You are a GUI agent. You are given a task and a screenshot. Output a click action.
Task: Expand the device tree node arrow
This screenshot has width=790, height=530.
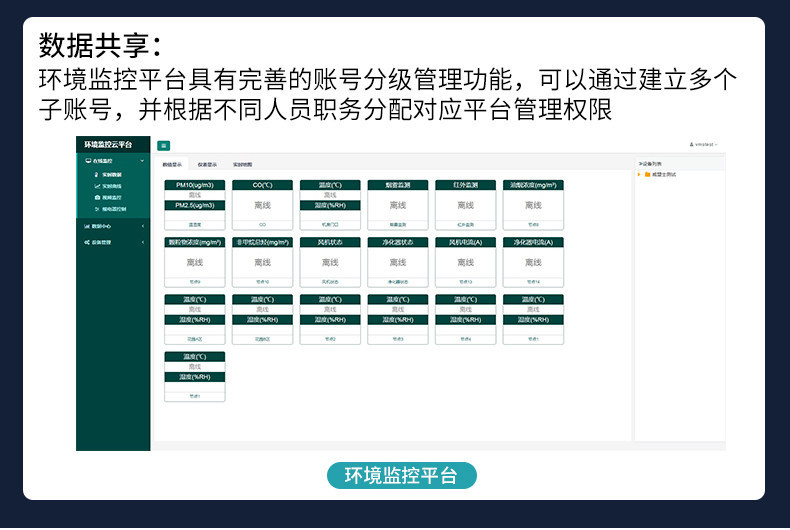click(639, 174)
